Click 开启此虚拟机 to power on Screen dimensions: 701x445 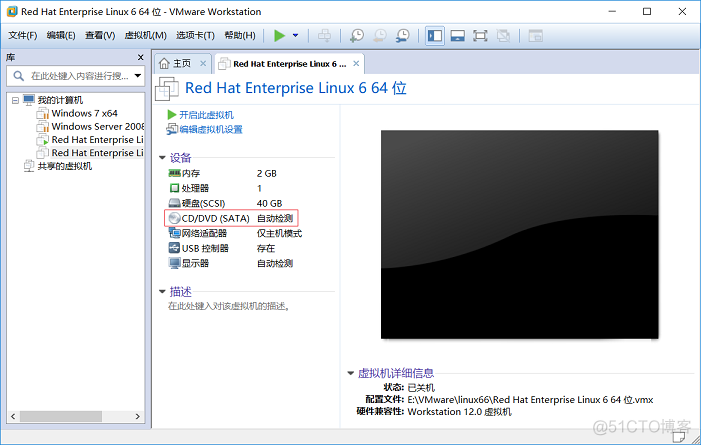click(x=206, y=115)
